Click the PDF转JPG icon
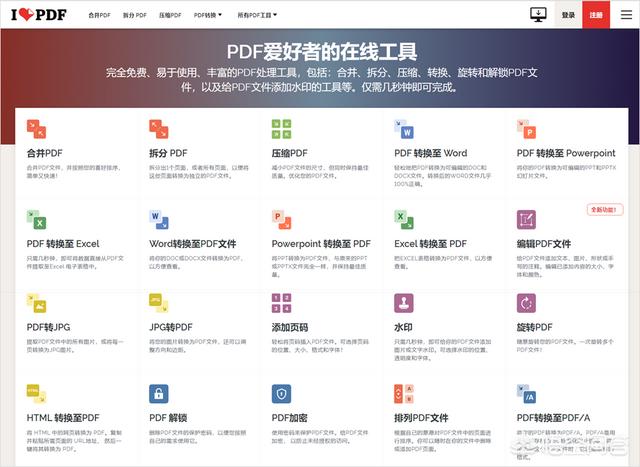Viewport: 640px width, 467px height. pyautogui.click(x=36, y=303)
